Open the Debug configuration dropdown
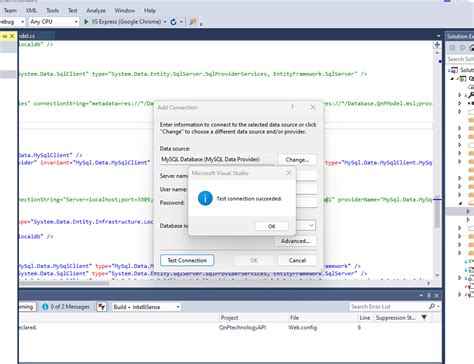Viewport: 474px width, 364px height. [22, 22]
